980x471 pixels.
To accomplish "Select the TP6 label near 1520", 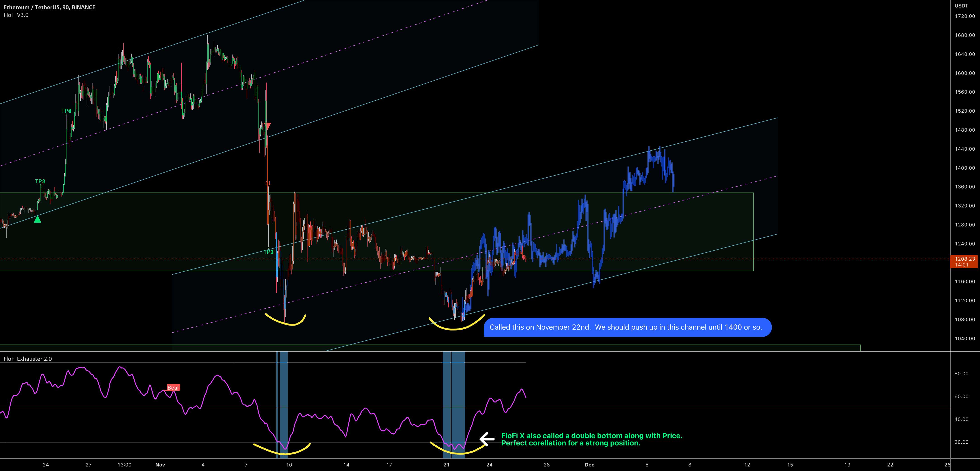I will (66, 111).
